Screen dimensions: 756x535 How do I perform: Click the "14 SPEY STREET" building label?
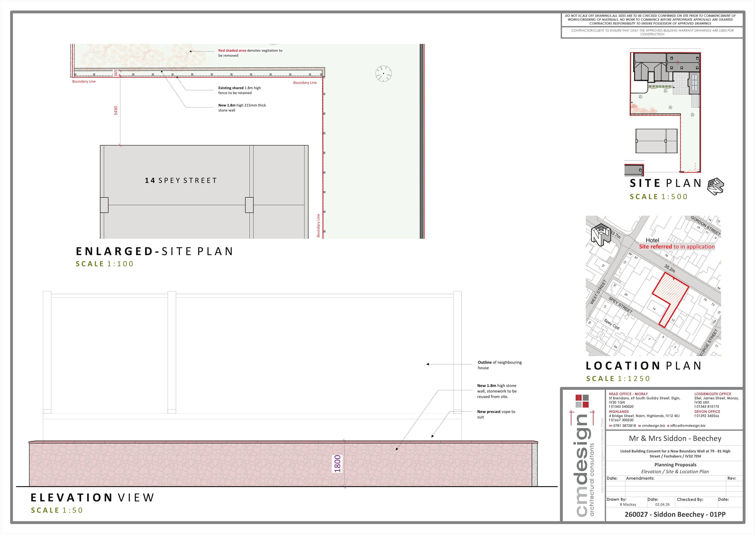[181, 181]
